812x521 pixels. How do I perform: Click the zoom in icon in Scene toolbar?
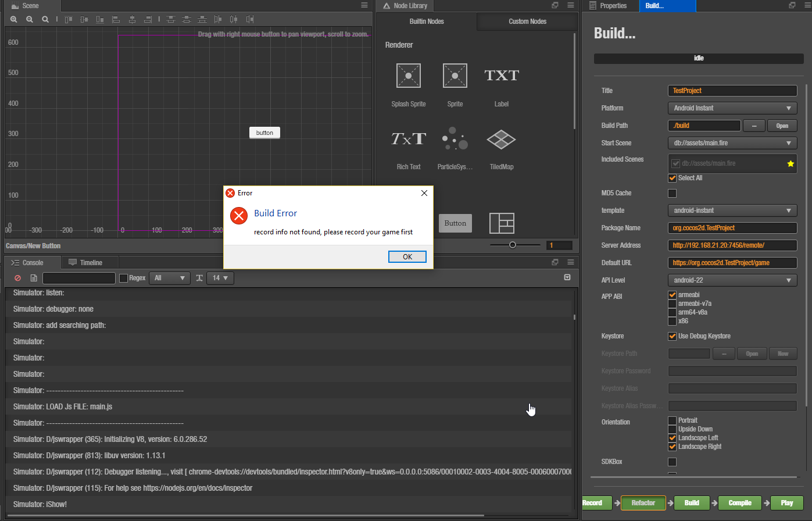tap(14, 19)
